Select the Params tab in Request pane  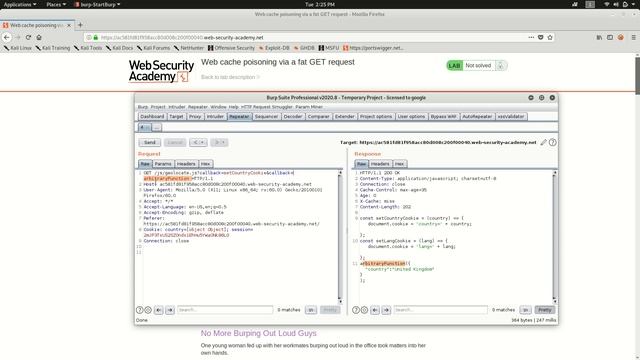coord(163,164)
